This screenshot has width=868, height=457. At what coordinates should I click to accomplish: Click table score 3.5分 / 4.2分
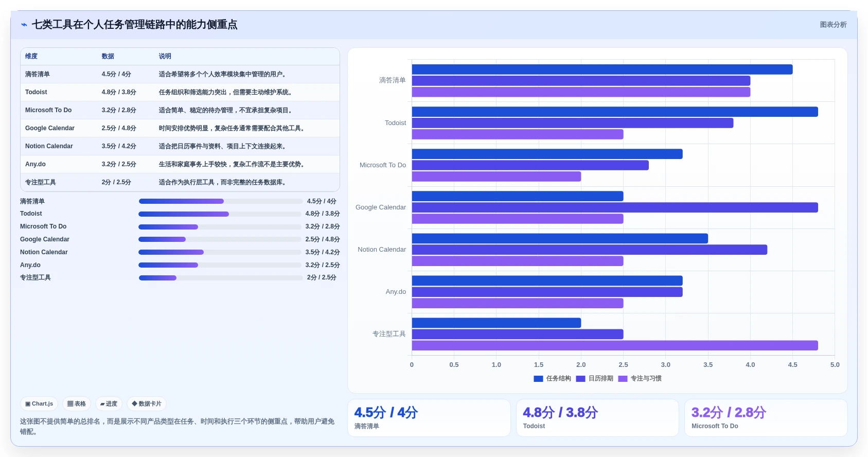click(x=119, y=146)
